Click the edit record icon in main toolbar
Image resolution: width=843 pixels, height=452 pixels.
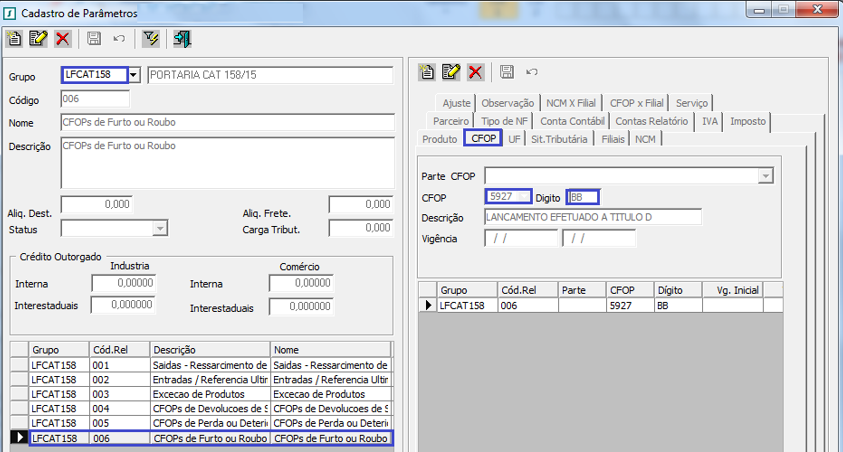click(39, 39)
